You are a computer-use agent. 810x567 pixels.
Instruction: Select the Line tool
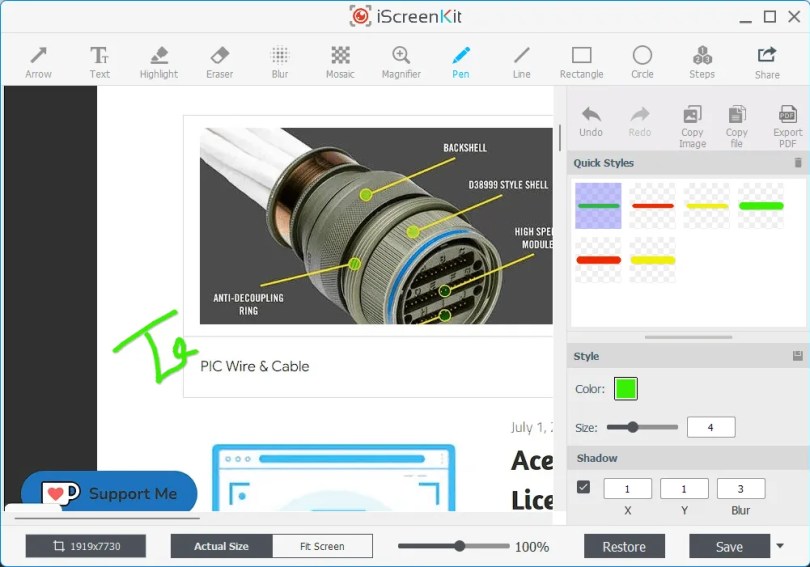pos(521,62)
